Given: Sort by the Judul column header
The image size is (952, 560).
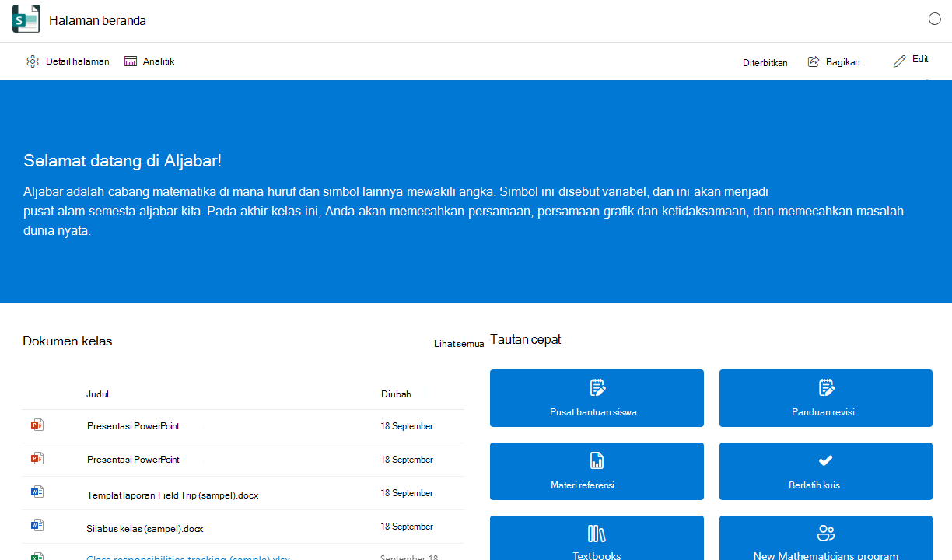Looking at the screenshot, I should click(97, 394).
